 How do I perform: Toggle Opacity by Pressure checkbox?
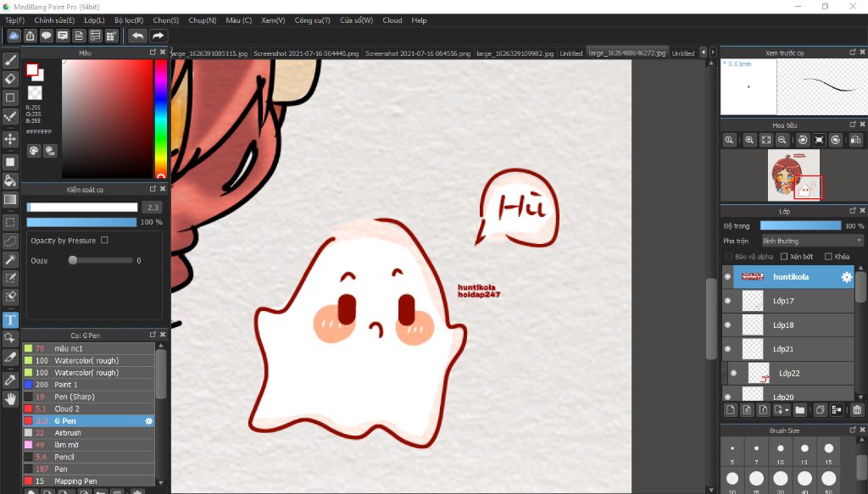pos(104,240)
